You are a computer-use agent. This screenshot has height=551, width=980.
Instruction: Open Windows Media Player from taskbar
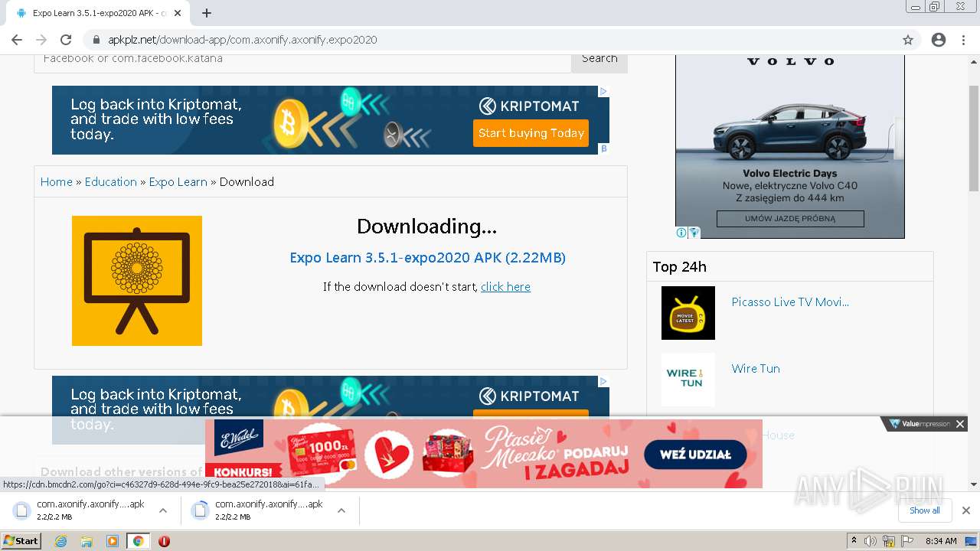click(x=113, y=541)
